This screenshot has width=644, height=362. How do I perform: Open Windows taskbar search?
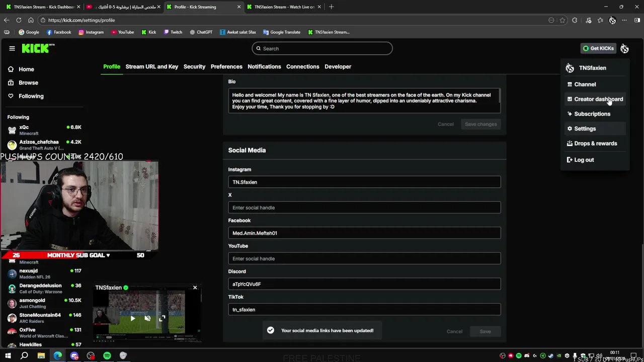click(x=24, y=356)
